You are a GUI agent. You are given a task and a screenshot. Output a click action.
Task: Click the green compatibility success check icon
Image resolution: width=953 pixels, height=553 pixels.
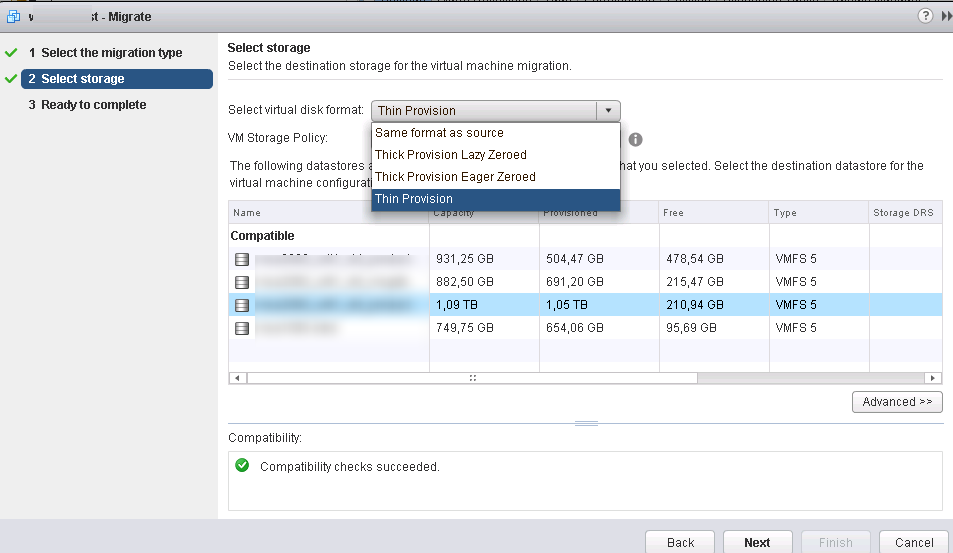[x=241, y=466]
